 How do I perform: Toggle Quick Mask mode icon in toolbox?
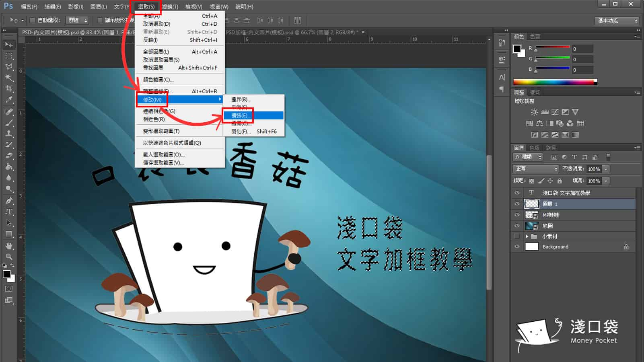tap(9, 289)
